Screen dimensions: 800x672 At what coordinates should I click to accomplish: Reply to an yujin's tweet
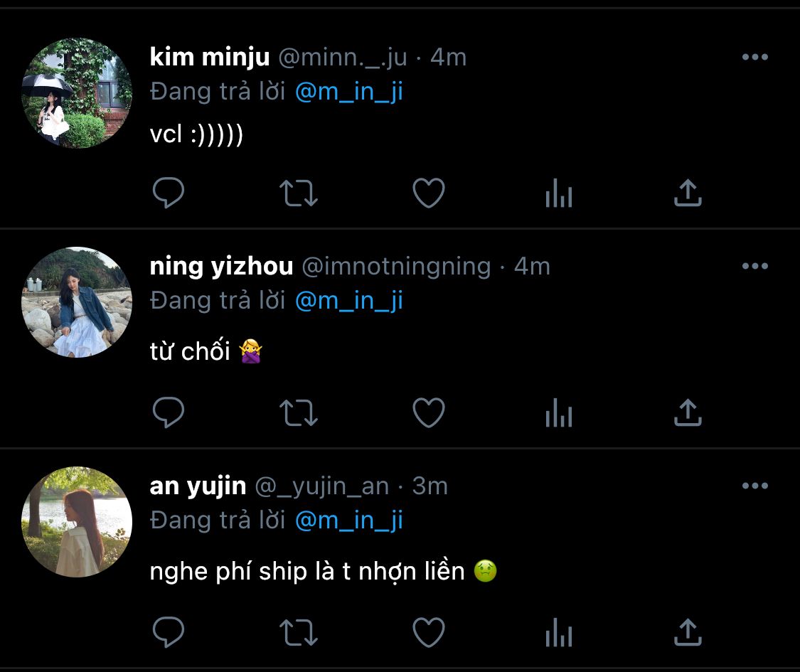click(x=169, y=631)
